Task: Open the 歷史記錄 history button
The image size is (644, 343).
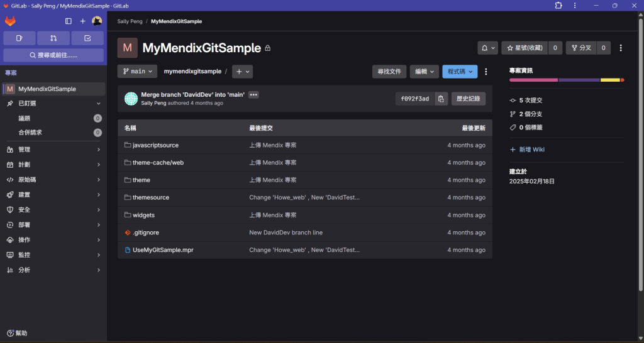Action: 468,99
